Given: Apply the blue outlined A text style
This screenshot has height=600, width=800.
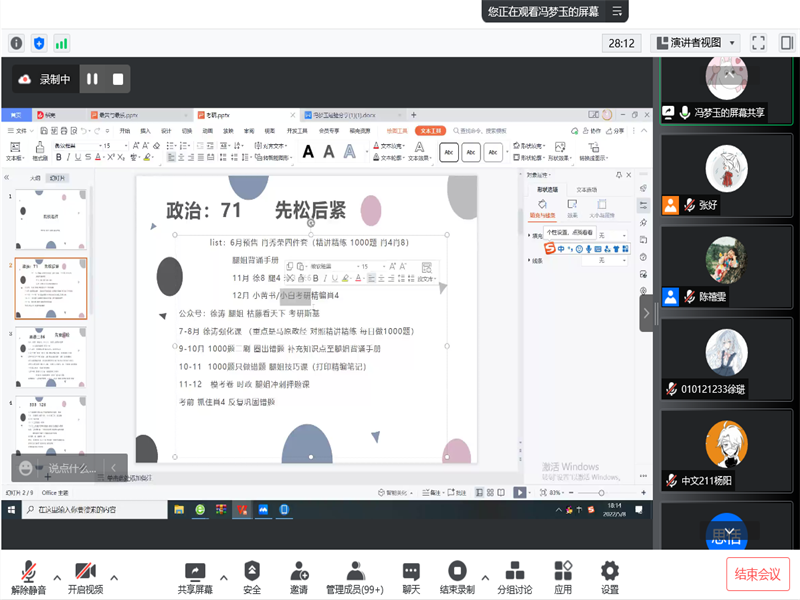Looking at the screenshot, I should tap(349, 152).
